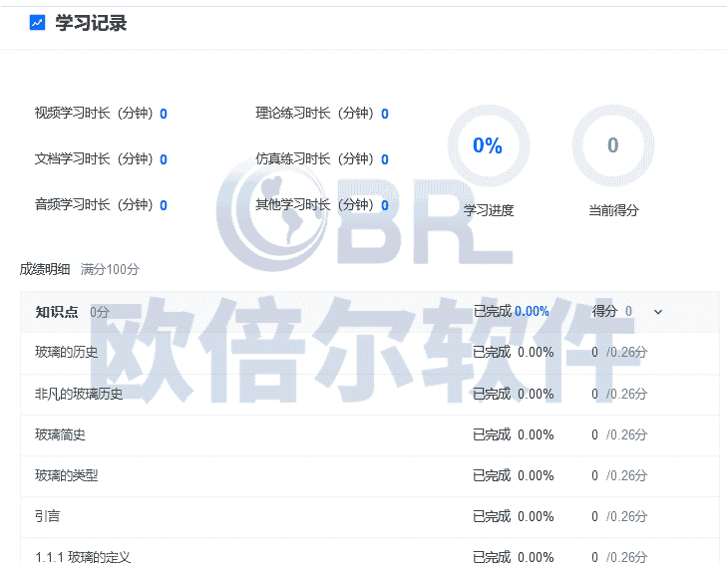Click the 成绩明细 heading
Image resolution: width=728 pixels, height=565 pixels.
tap(45, 269)
